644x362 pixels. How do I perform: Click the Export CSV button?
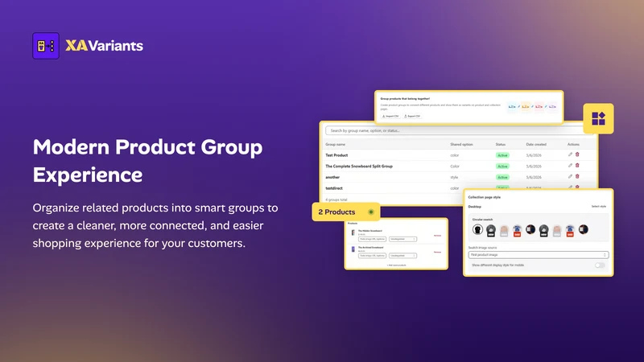[x=412, y=116]
